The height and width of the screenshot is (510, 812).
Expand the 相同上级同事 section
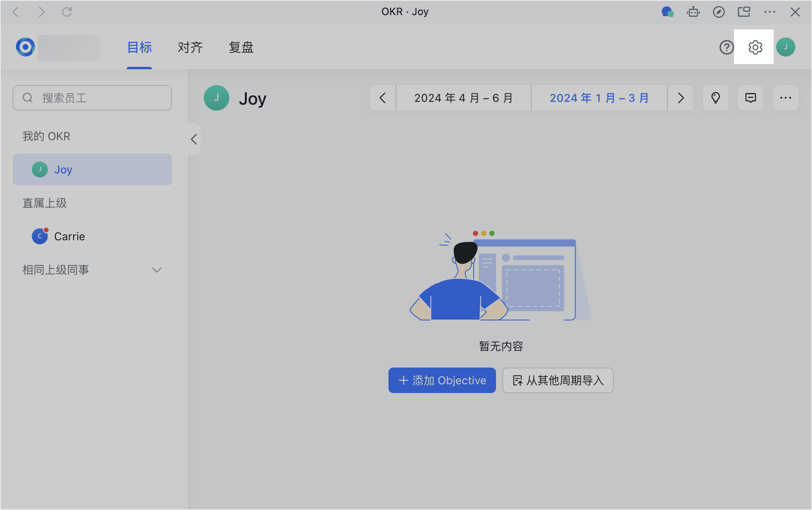point(157,270)
